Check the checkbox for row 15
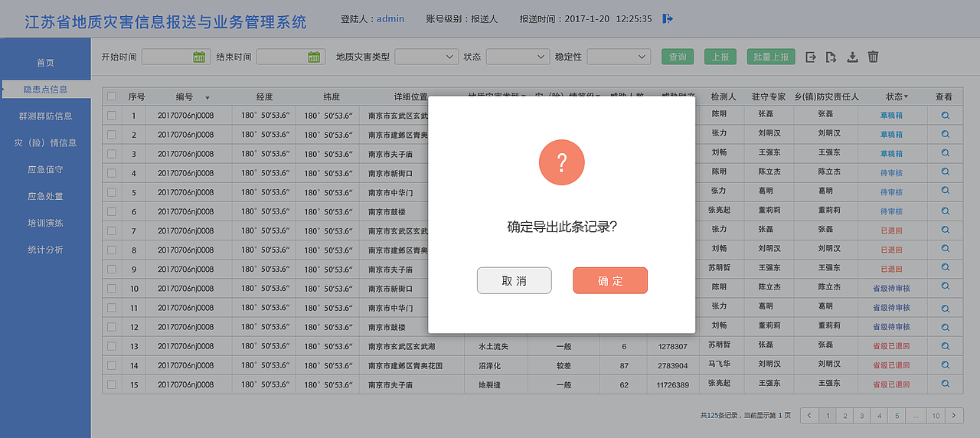 112,384
